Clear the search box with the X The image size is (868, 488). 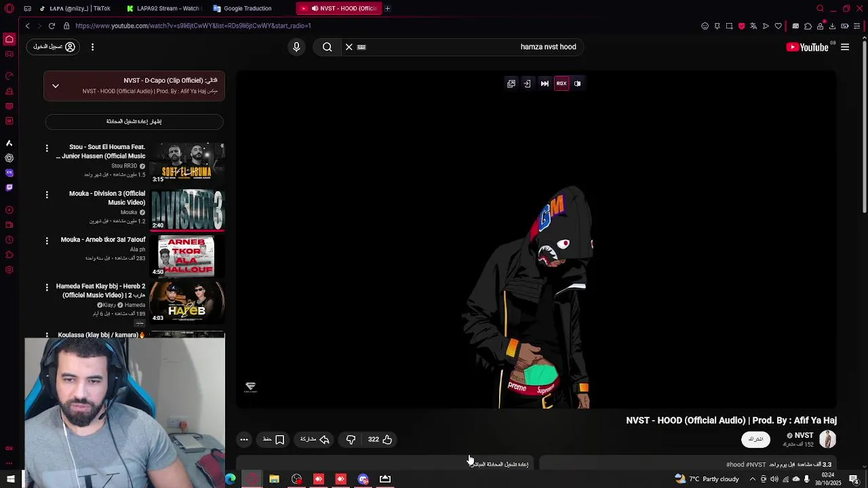tap(349, 47)
